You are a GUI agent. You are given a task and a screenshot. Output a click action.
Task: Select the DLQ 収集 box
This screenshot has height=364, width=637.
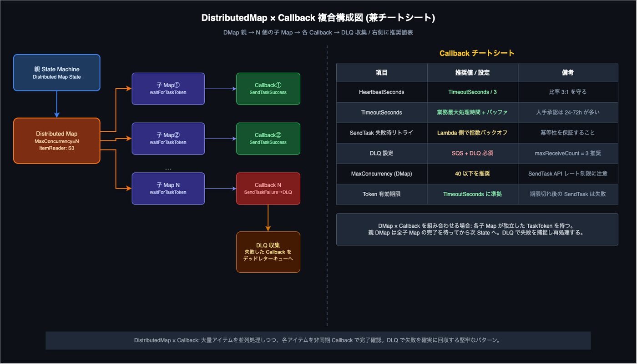pyautogui.click(x=268, y=252)
